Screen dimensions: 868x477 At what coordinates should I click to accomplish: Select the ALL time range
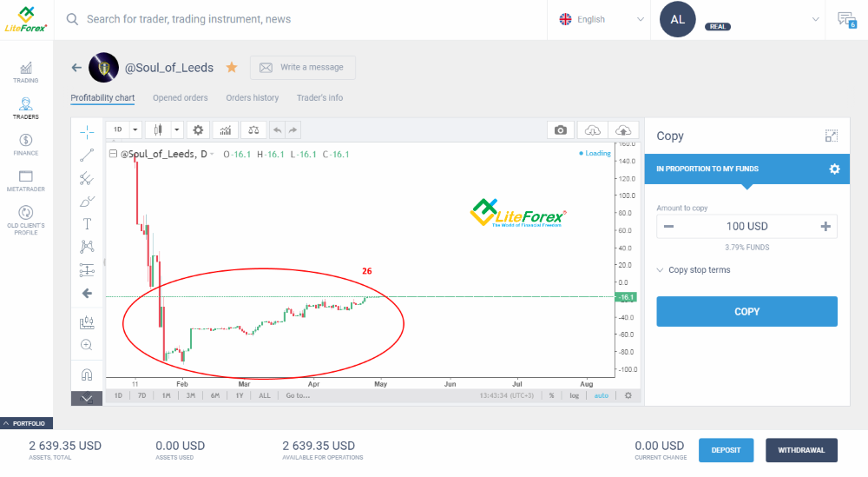click(x=265, y=395)
